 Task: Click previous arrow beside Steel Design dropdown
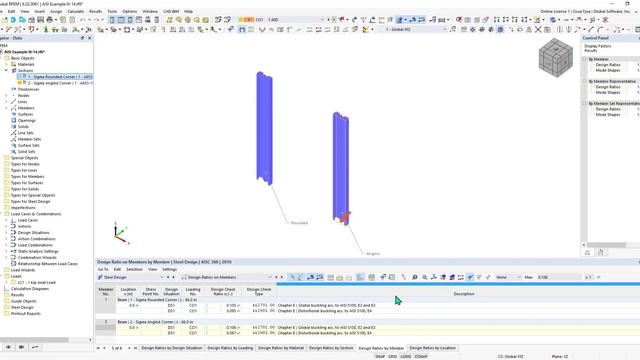click(x=168, y=277)
